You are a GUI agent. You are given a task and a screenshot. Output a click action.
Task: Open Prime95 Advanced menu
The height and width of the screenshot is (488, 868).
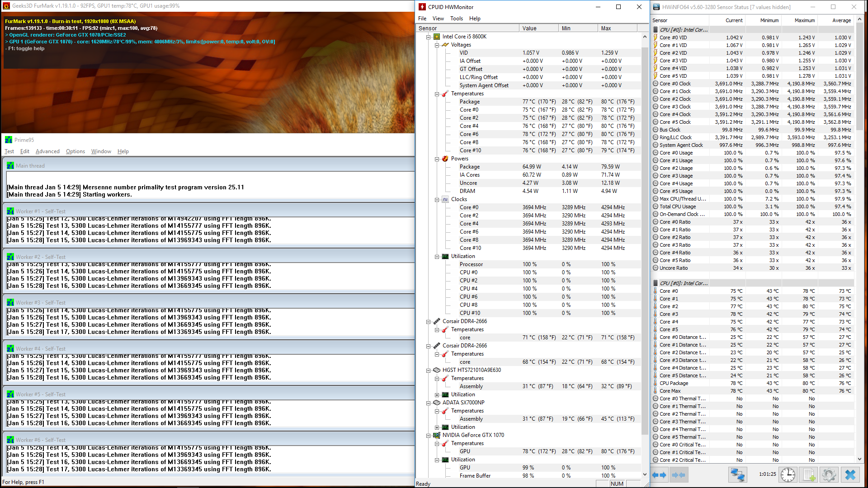(47, 151)
